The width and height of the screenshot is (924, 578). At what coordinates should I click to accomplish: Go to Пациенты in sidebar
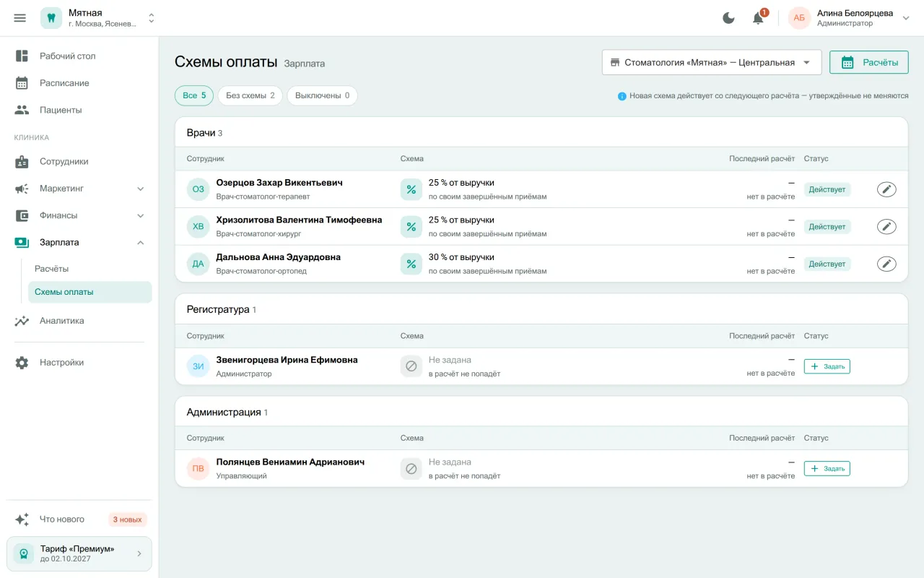pos(79,110)
